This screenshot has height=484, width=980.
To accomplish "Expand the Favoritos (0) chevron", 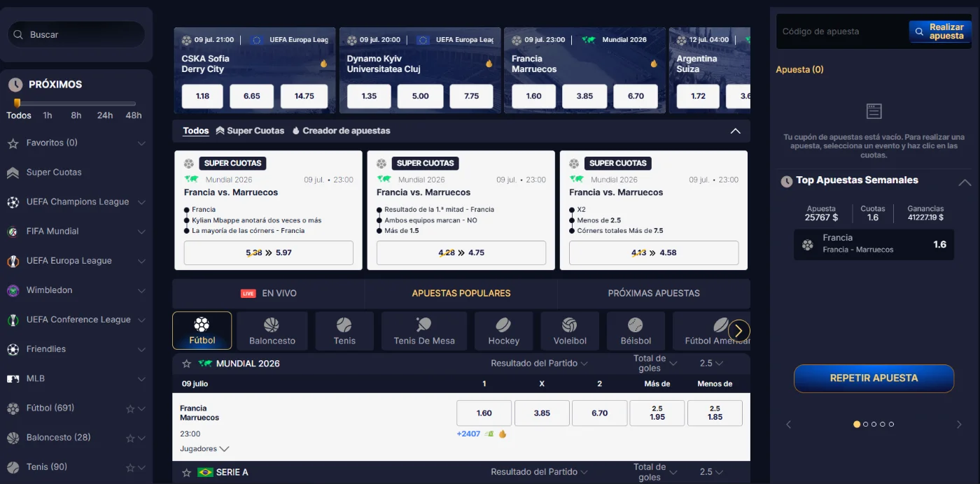I will (141, 143).
